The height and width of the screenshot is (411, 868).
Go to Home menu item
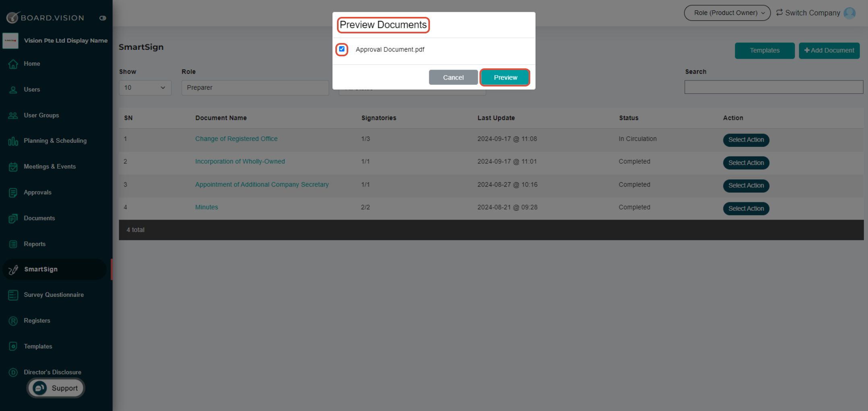click(32, 64)
